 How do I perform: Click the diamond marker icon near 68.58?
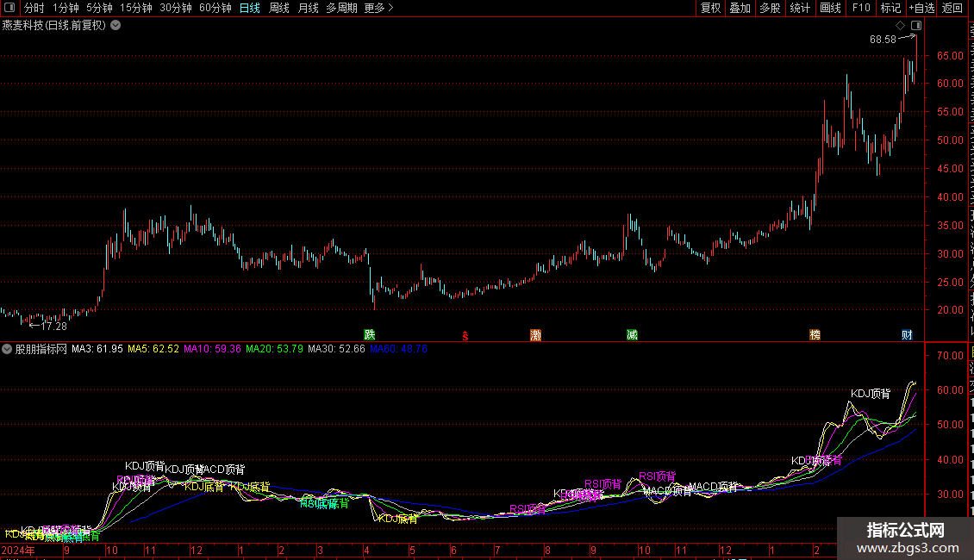[900, 26]
